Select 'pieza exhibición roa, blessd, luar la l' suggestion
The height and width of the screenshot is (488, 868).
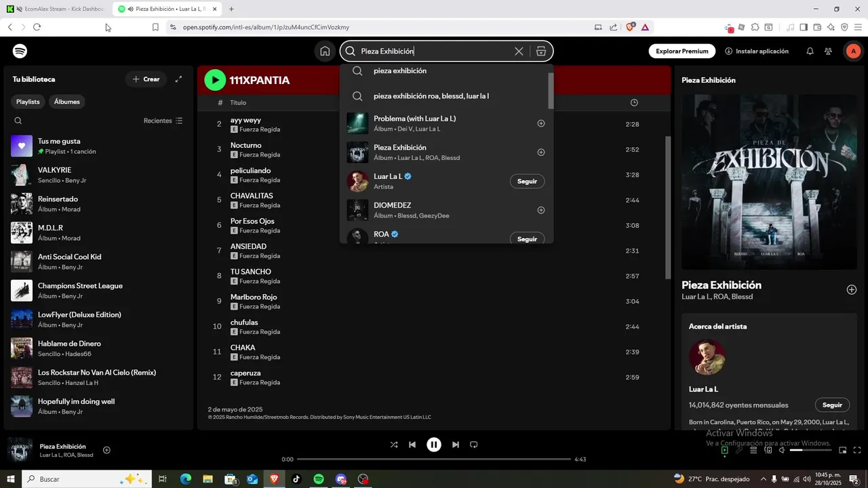pos(444,96)
